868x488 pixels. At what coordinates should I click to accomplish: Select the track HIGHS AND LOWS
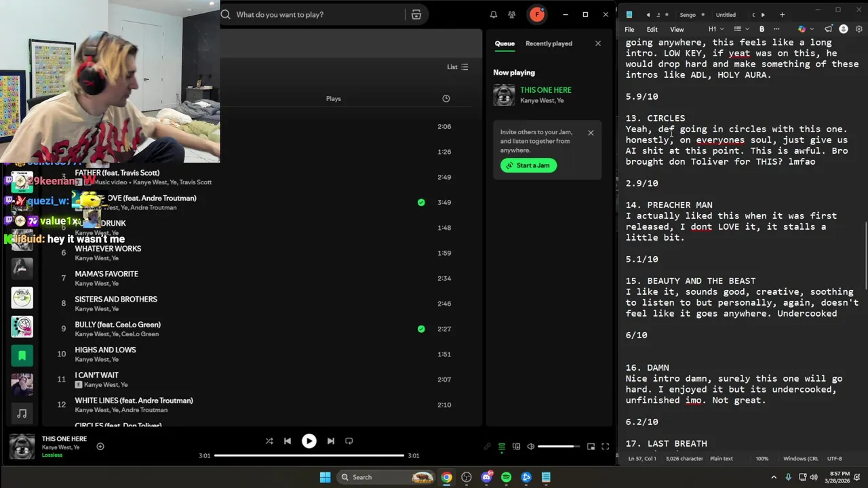pyautogui.click(x=105, y=350)
